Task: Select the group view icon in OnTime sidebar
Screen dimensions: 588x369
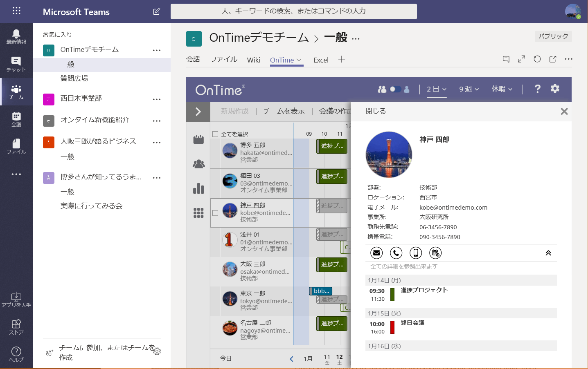Action: (x=198, y=163)
